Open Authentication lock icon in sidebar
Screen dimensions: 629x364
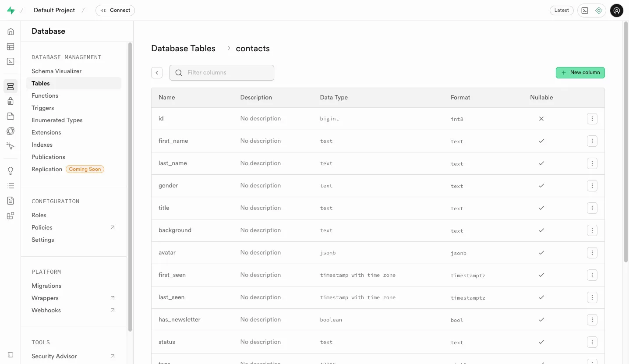pos(11,101)
